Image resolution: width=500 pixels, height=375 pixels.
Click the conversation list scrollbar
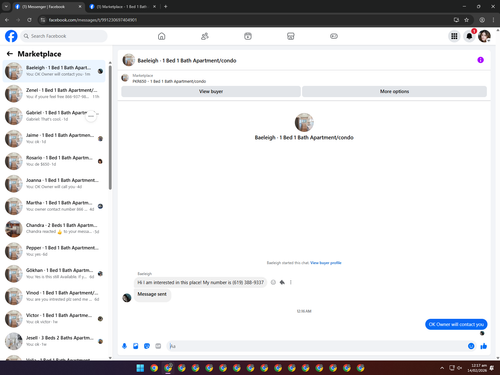(110, 128)
